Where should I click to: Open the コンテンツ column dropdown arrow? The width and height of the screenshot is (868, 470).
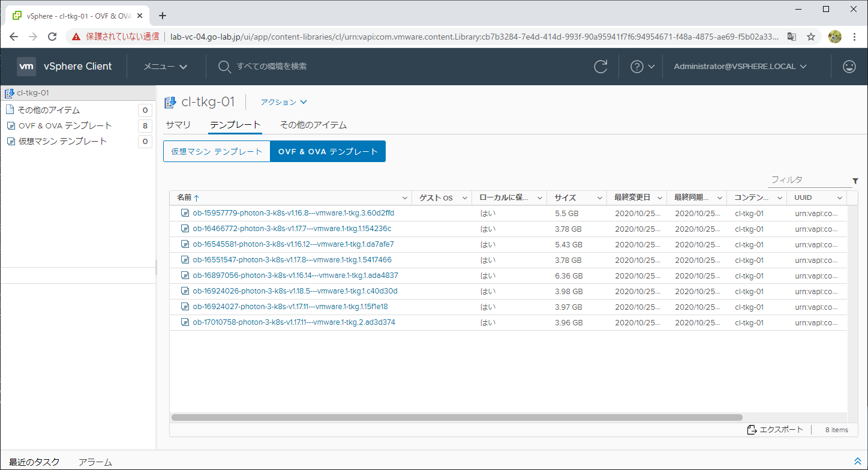pos(780,198)
